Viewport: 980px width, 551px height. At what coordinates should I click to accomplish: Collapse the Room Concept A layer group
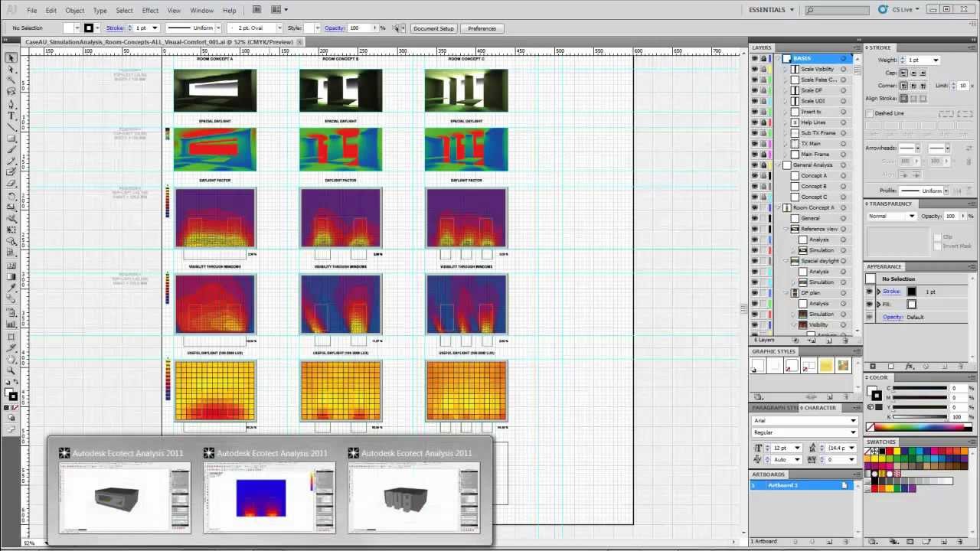pos(778,208)
